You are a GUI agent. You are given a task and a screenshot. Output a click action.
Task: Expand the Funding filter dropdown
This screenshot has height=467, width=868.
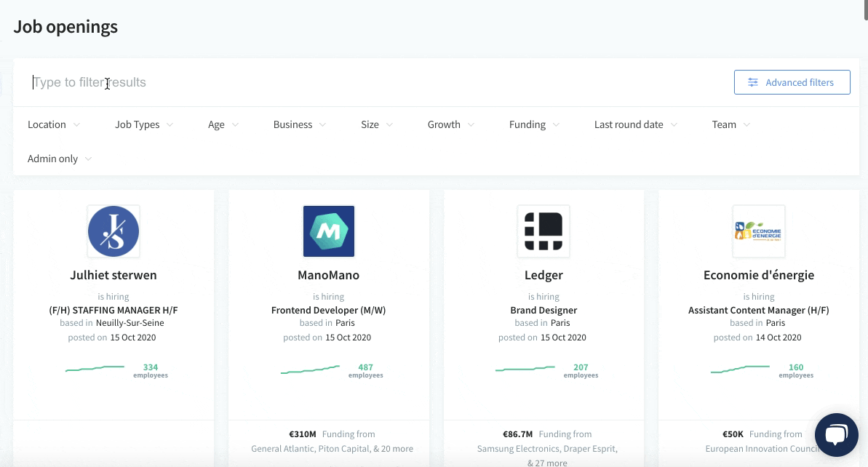[x=534, y=124]
